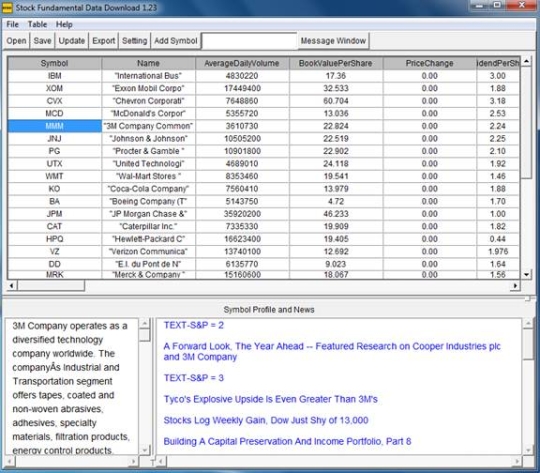
Task: Click profile panel scrollbar up arrow
Action: (x=145, y=323)
